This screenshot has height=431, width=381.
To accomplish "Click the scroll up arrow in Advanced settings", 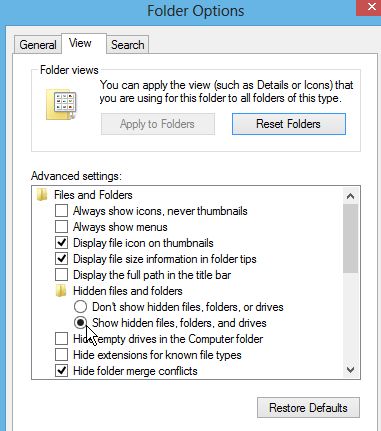I will point(350,196).
